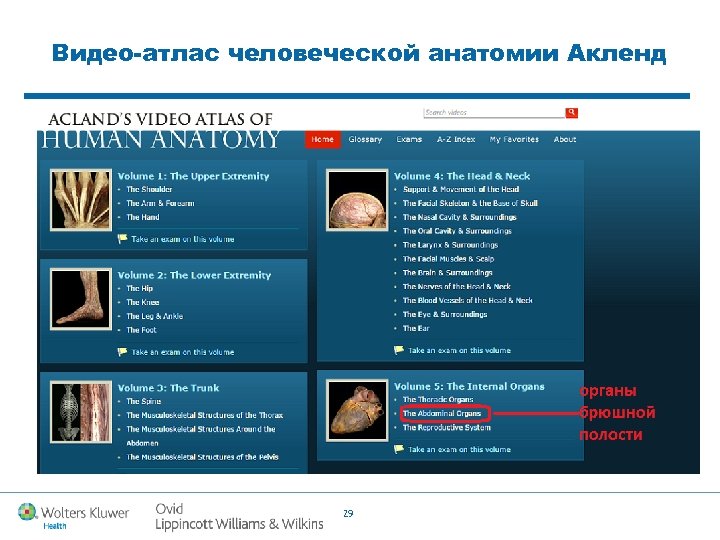Select The Hip link
This screenshot has height=540, width=720.
coord(140,288)
